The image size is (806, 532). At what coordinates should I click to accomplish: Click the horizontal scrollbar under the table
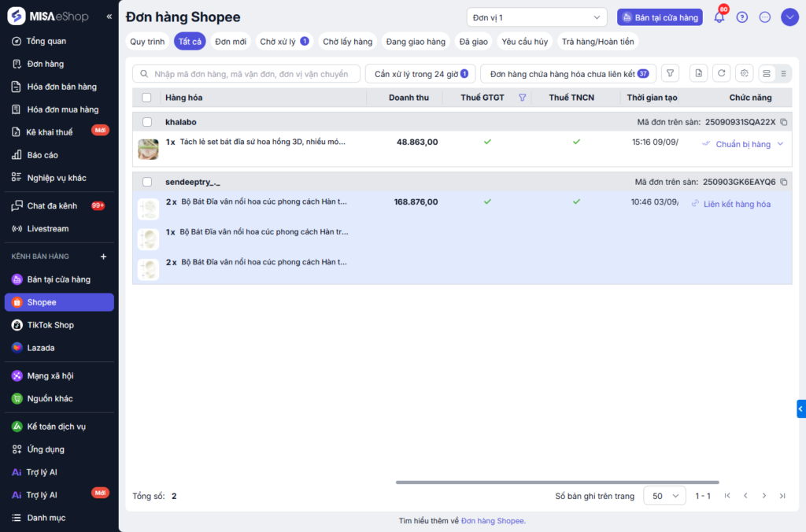tap(557, 482)
